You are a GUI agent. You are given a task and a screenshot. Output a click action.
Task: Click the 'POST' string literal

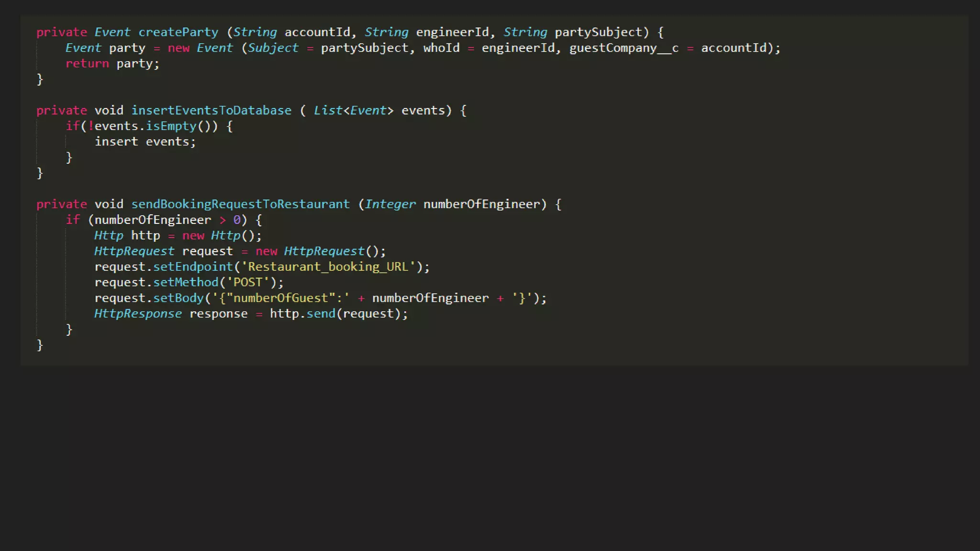pyautogui.click(x=247, y=282)
